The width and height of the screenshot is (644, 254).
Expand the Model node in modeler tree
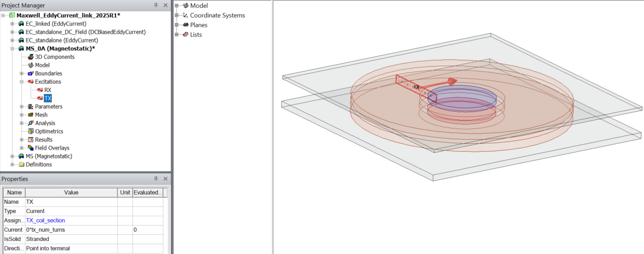tap(177, 6)
